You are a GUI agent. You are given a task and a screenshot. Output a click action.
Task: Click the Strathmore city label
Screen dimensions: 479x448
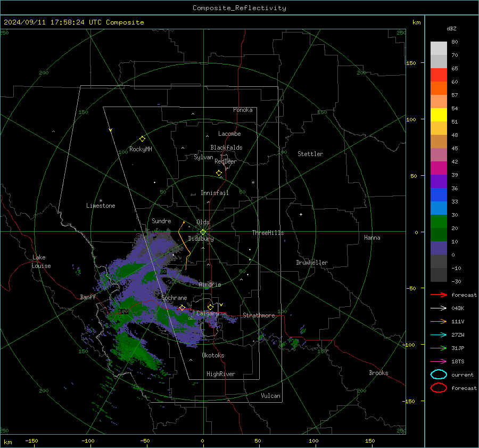[259, 315]
